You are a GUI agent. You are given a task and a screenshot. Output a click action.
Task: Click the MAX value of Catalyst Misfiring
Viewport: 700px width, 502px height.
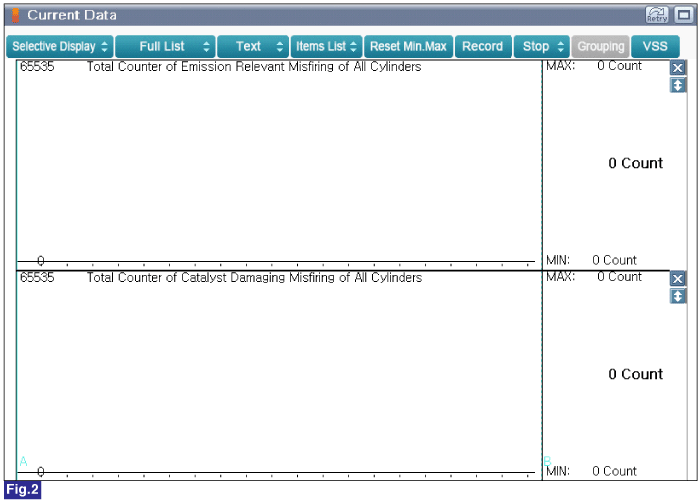click(x=619, y=277)
